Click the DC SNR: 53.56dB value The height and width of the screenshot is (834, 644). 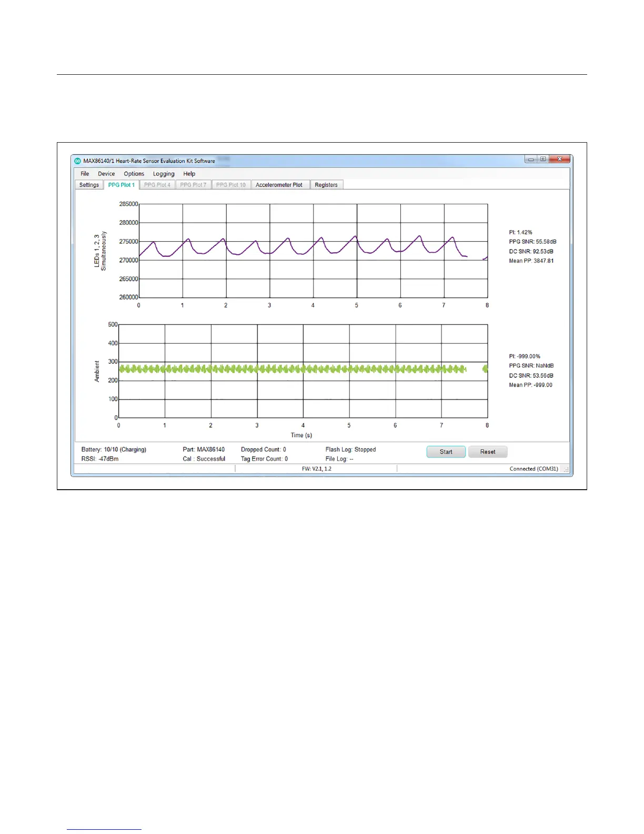coord(531,375)
